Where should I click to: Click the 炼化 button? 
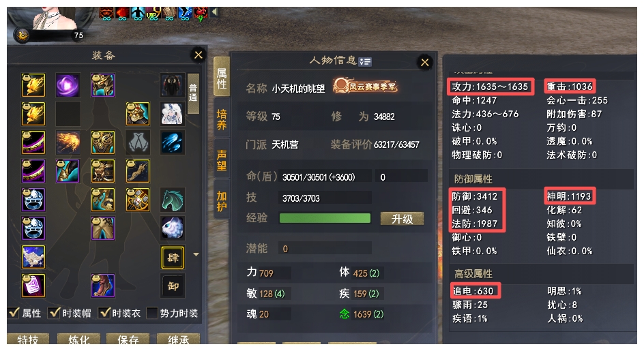pyautogui.click(x=78, y=339)
